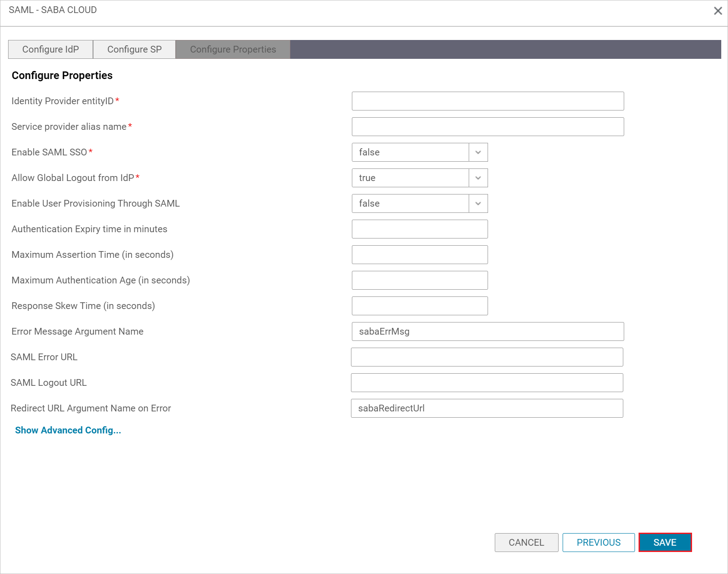Select the Configure Properties tab
Image resolution: width=728 pixels, height=574 pixels.
click(232, 49)
